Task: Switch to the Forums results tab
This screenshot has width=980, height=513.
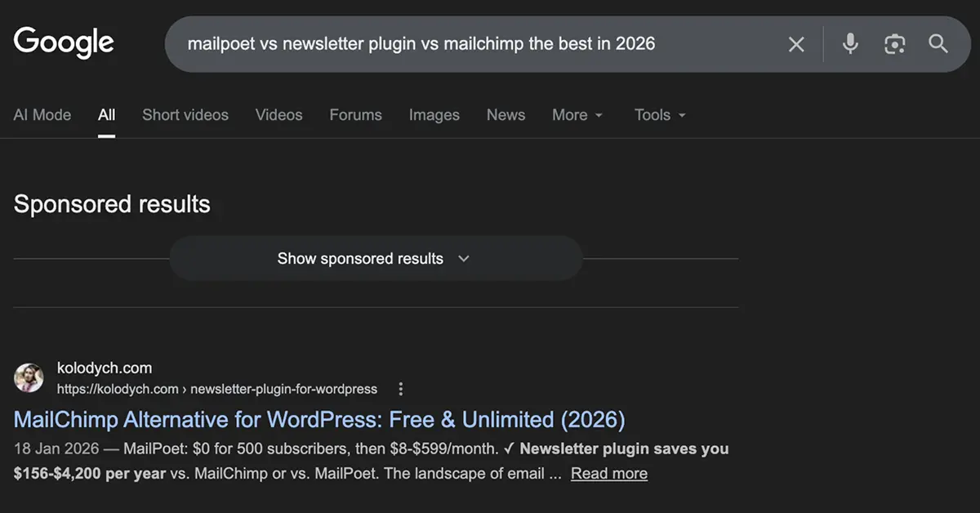Action: click(x=355, y=115)
